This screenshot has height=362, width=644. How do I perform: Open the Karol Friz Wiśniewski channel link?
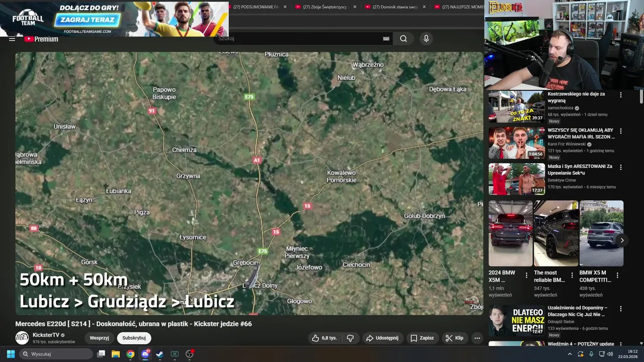coord(567,144)
